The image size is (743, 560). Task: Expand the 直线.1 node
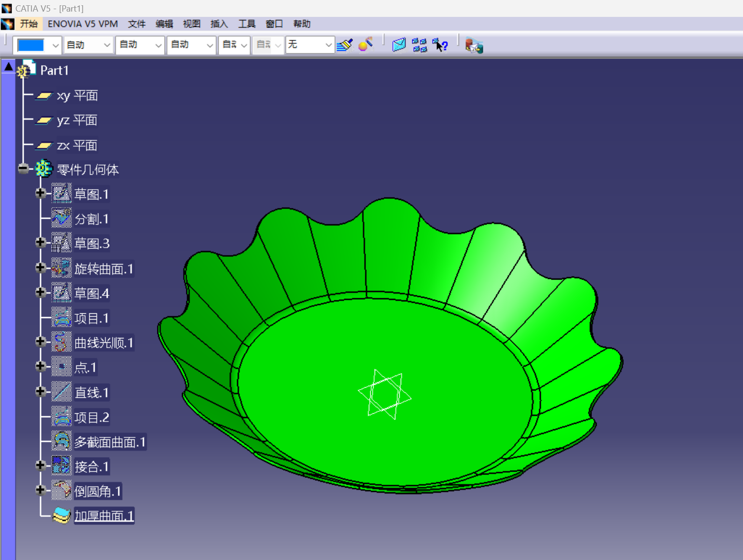click(41, 391)
